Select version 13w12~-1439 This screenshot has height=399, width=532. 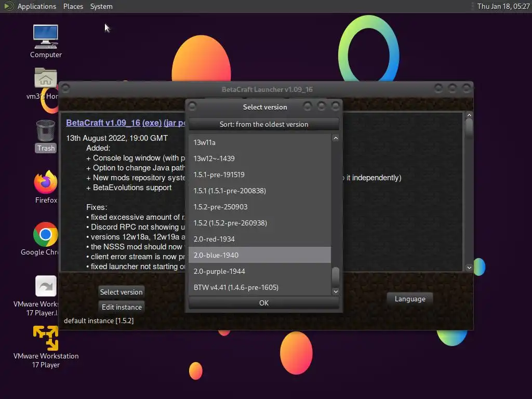pos(260,158)
